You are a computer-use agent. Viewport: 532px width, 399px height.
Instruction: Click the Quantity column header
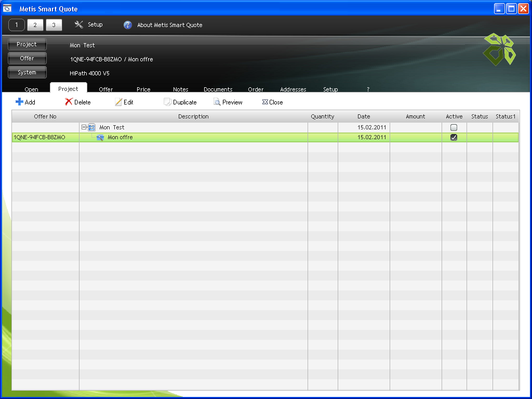pos(323,116)
